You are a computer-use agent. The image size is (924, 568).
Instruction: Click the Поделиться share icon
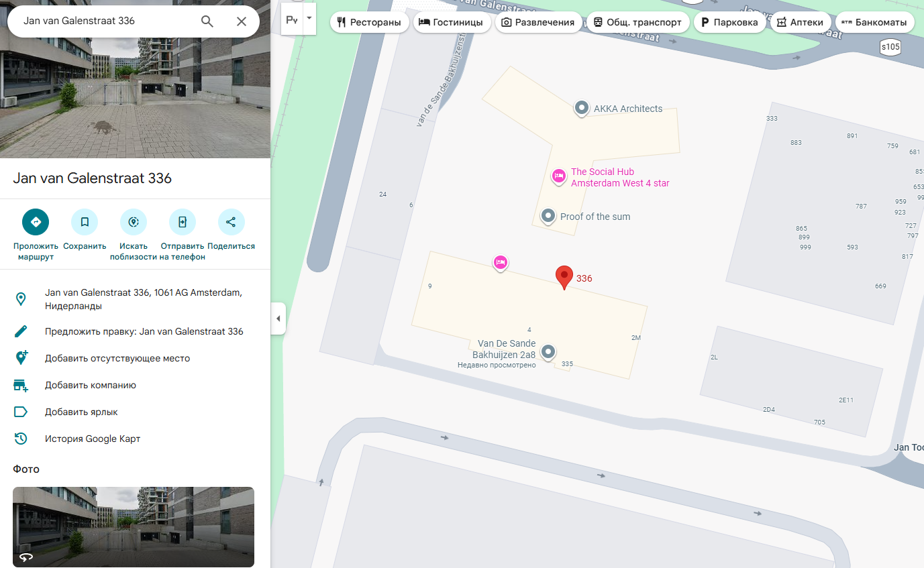[231, 222]
